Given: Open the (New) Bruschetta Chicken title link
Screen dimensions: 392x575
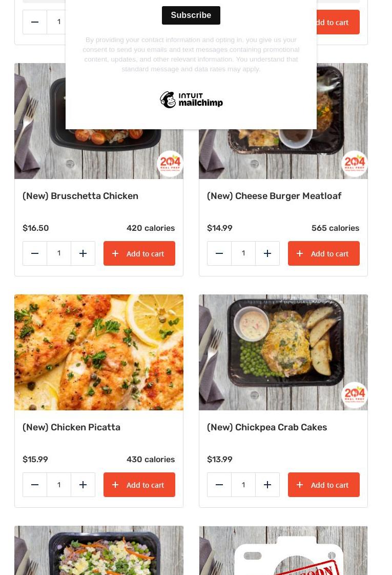Looking at the screenshot, I should pyautogui.click(x=80, y=196).
